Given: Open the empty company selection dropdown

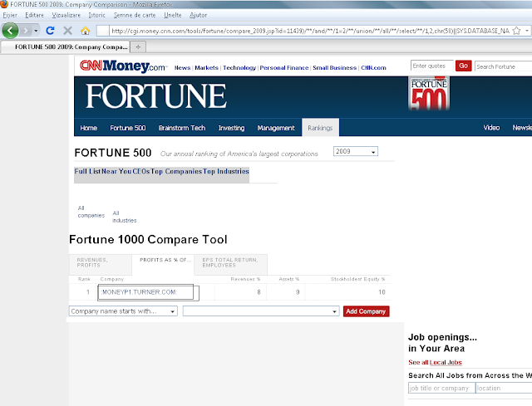Looking at the screenshot, I should (261, 311).
